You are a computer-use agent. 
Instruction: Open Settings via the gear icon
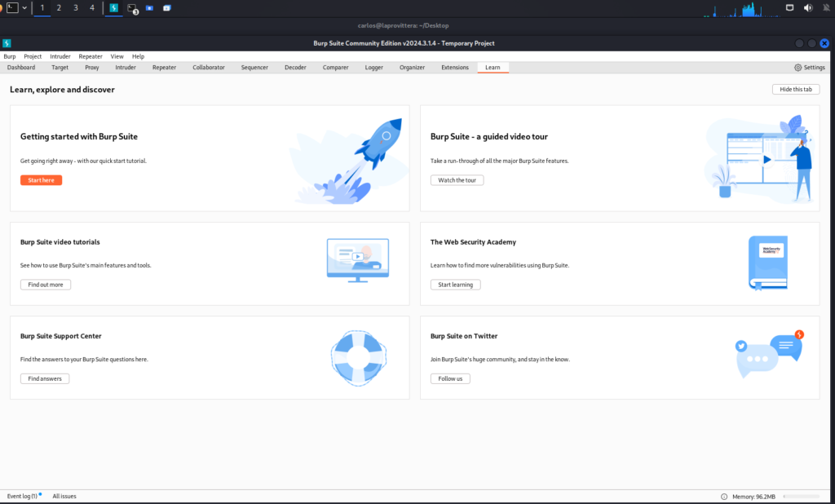point(809,68)
